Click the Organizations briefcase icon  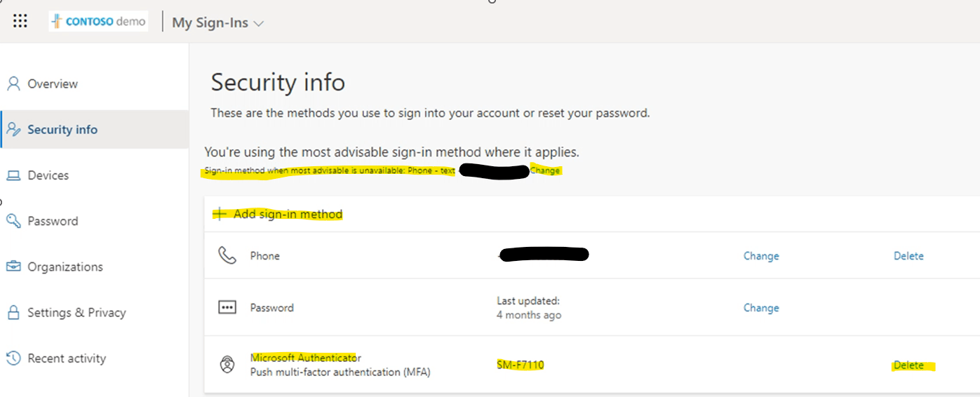[x=13, y=267]
